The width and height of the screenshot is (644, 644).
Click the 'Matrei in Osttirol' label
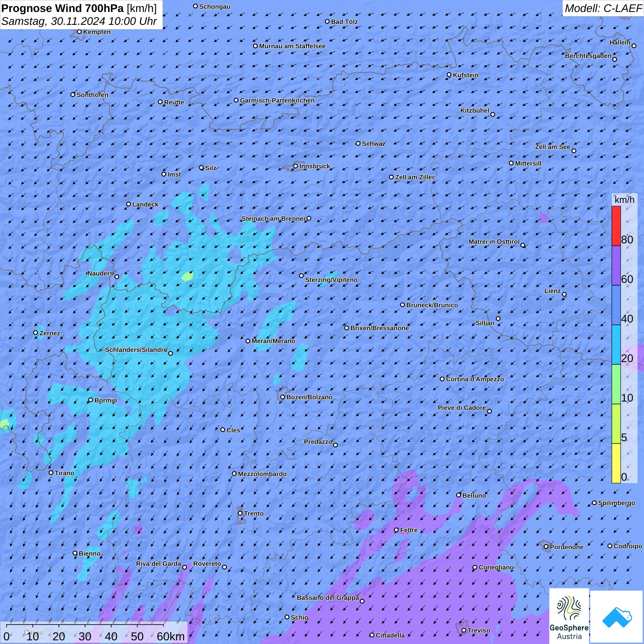click(x=494, y=241)
